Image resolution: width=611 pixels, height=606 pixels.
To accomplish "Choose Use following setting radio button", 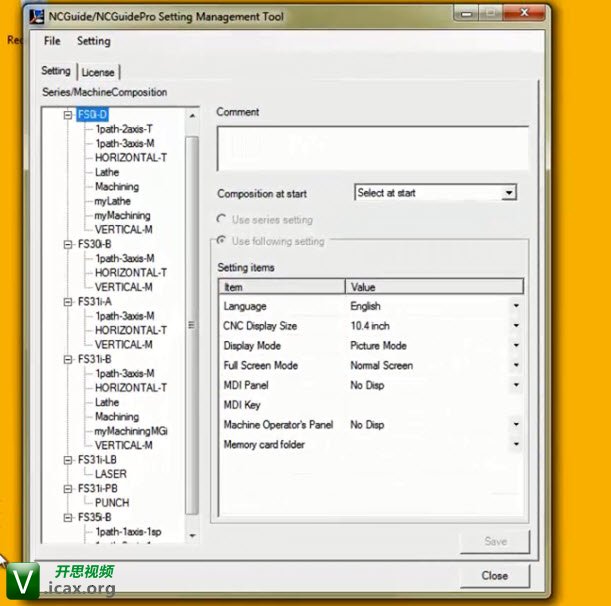I will click(221, 240).
